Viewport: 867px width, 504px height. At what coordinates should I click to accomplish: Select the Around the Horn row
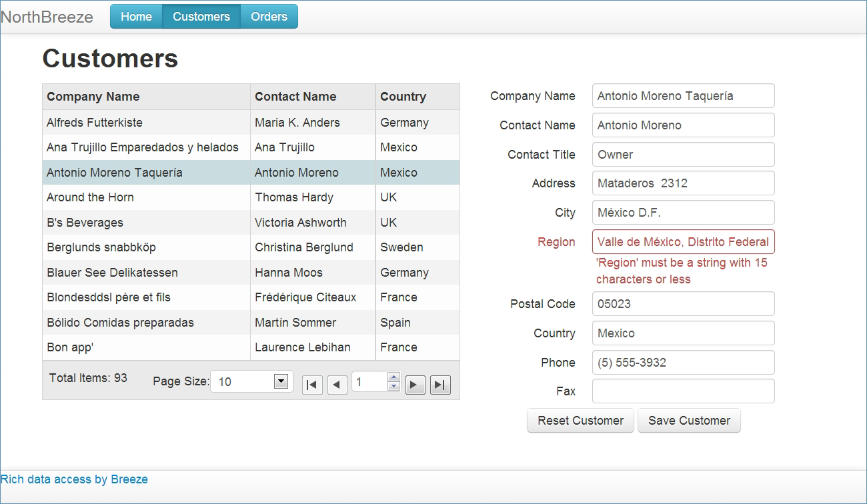pos(251,197)
